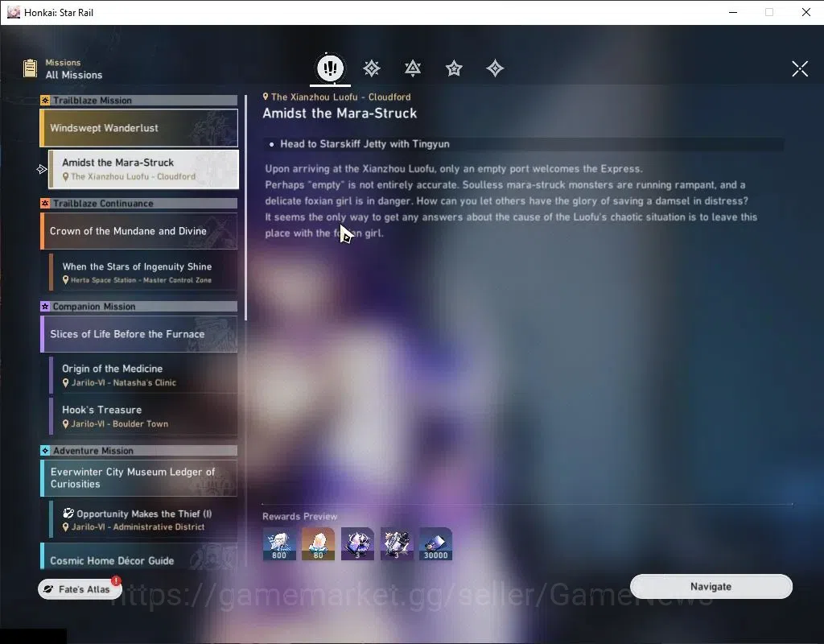
Task: Open the Adventure Mission diamond filter icon
Action: click(495, 68)
